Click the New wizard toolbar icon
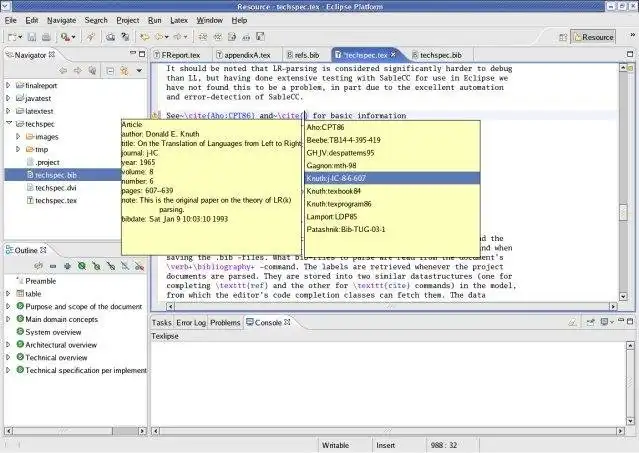 pos(12,37)
